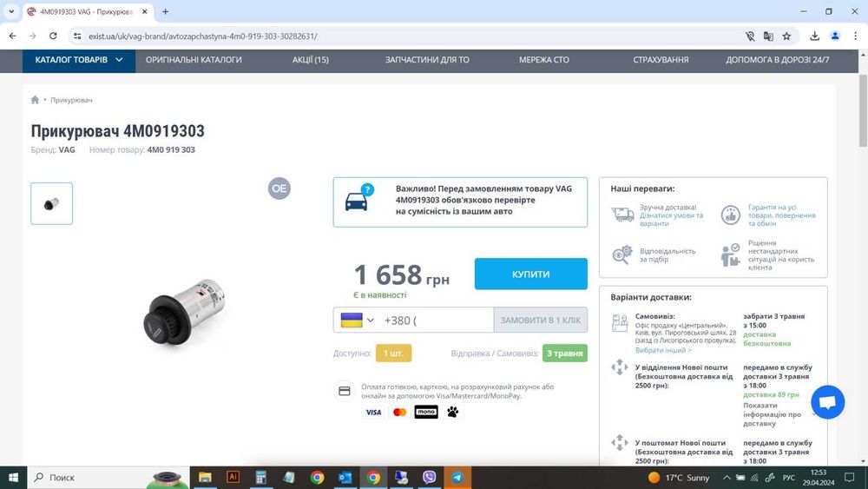The image size is (868, 489).
Task: Click the main cigarette lighter product image
Action: [184, 313]
